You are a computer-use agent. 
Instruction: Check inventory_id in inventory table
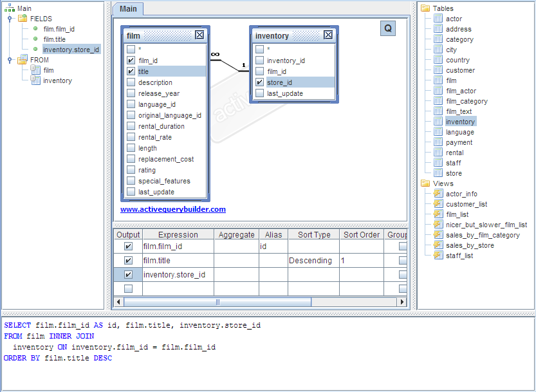[260, 61]
